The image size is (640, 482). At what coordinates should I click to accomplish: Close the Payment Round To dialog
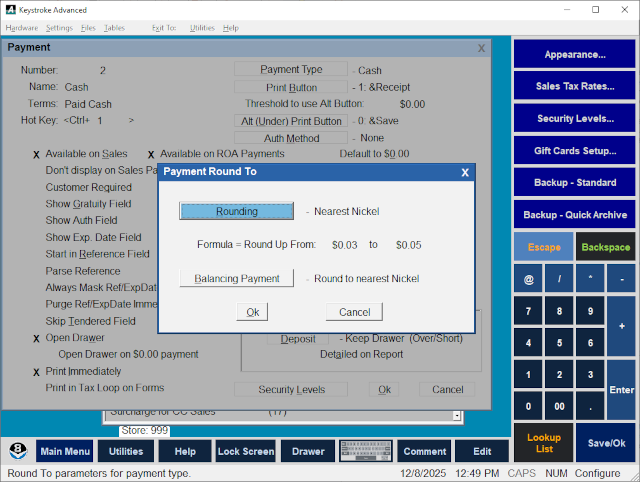coord(465,172)
